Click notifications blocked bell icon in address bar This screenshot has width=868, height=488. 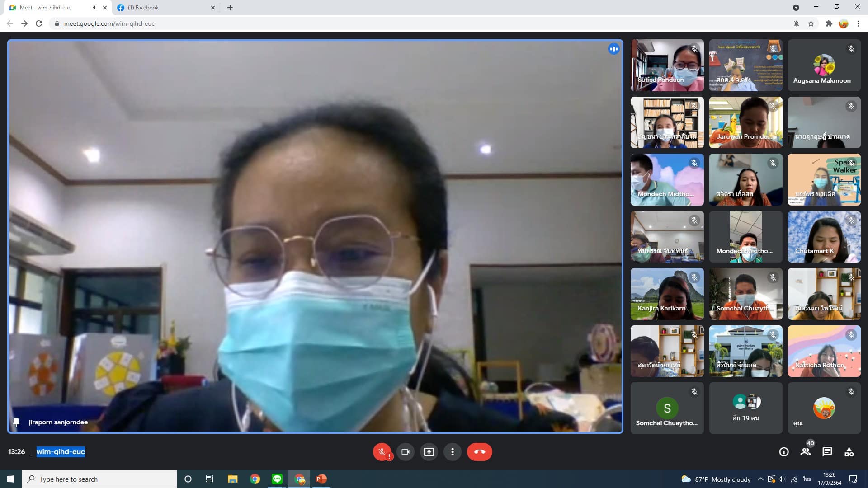tap(797, 23)
